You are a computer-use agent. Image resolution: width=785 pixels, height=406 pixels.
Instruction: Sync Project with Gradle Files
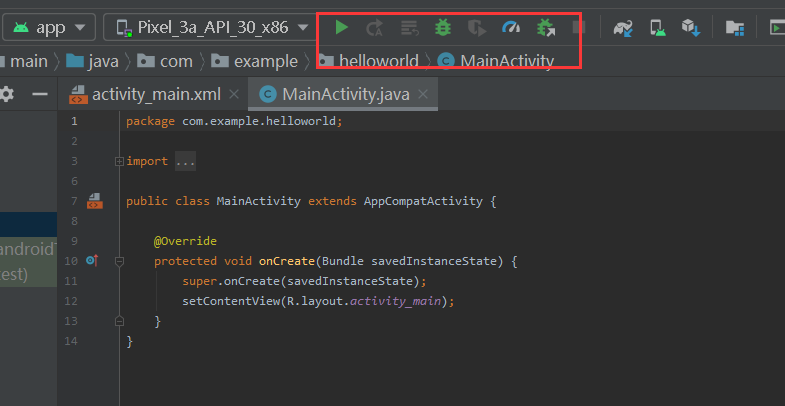(x=623, y=28)
